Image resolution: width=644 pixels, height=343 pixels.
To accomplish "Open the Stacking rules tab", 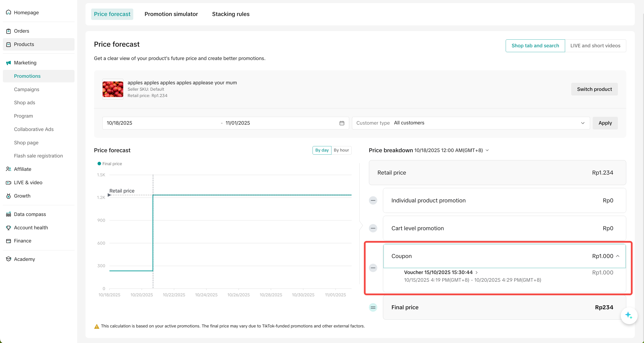I will pyautogui.click(x=231, y=14).
